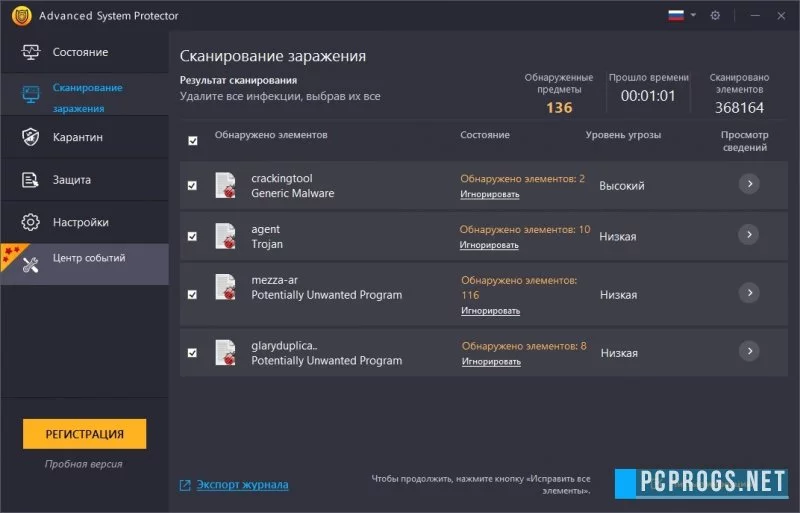Click Обнаружено элементов: 10 status
Viewport: 800px width, 513px height.
coord(524,230)
